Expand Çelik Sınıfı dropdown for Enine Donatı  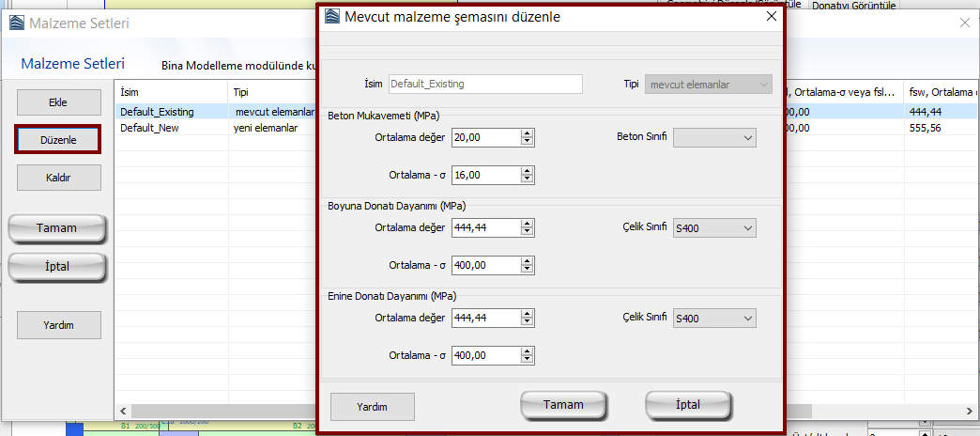[x=714, y=319]
